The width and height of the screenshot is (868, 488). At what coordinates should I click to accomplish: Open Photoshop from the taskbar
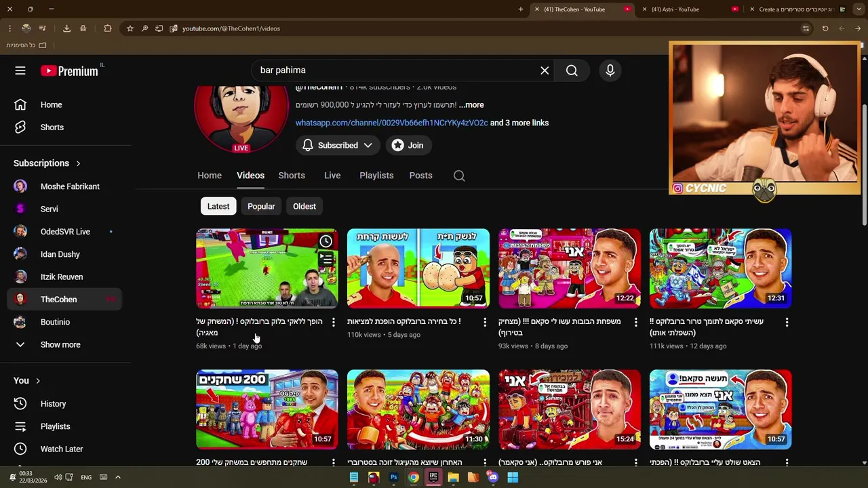coord(393,477)
